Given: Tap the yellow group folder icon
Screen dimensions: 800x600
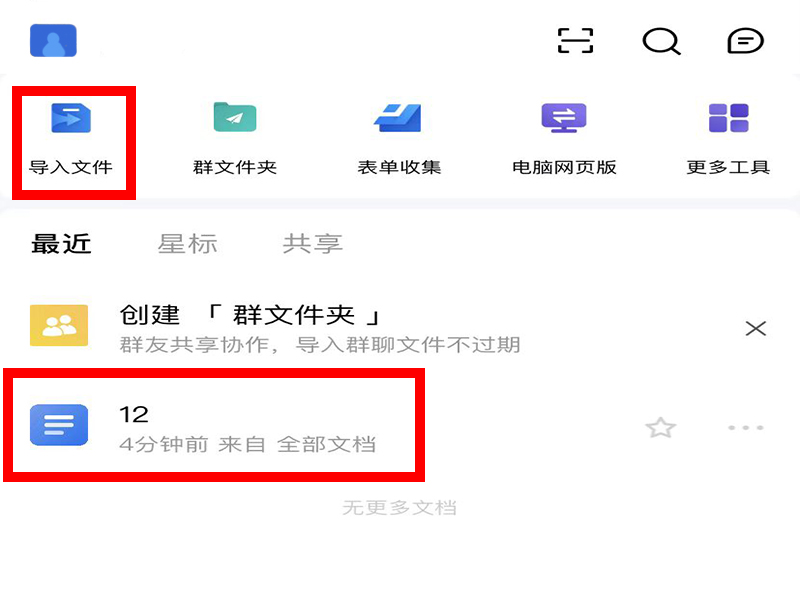Looking at the screenshot, I should 59,326.
